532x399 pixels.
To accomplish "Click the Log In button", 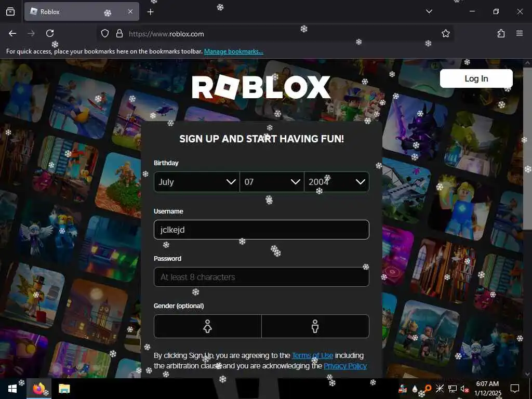I will coord(476,79).
